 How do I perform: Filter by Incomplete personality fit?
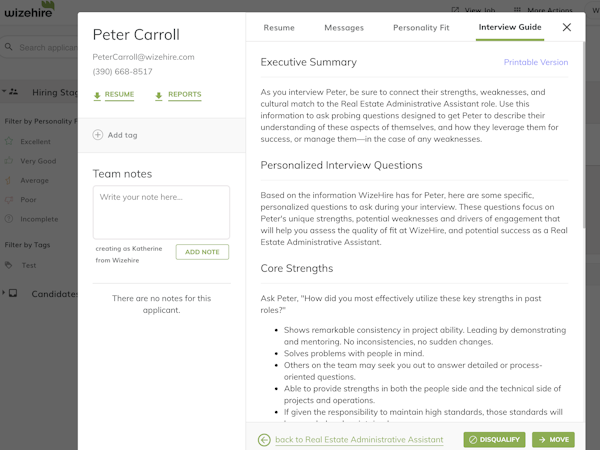[39, 219]
